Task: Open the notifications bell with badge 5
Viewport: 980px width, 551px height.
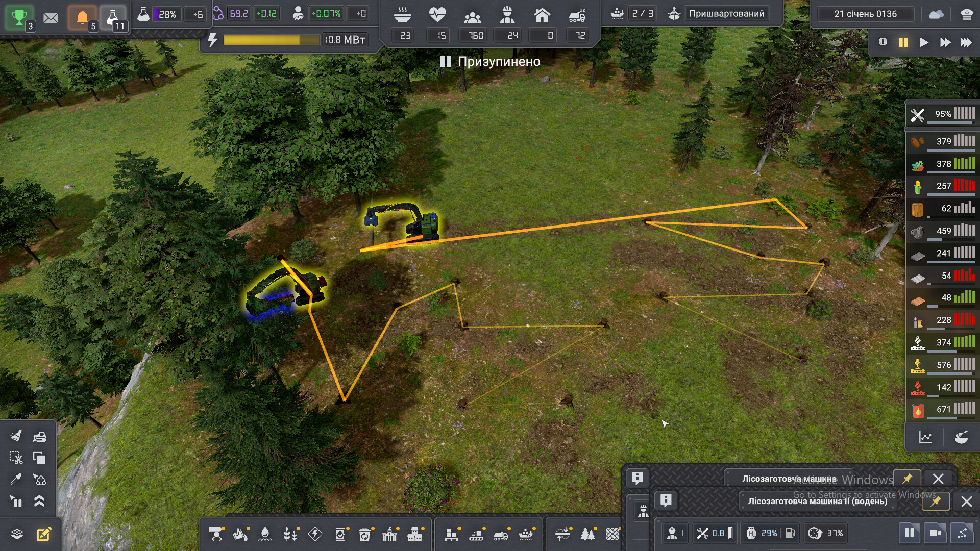Action: point(82,18)
